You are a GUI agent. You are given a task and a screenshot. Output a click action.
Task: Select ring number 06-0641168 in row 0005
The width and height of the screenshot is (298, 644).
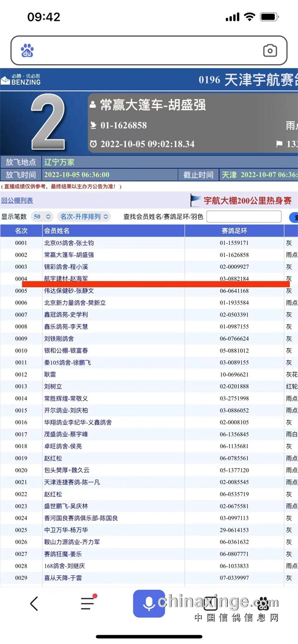(x=234, y=291)
